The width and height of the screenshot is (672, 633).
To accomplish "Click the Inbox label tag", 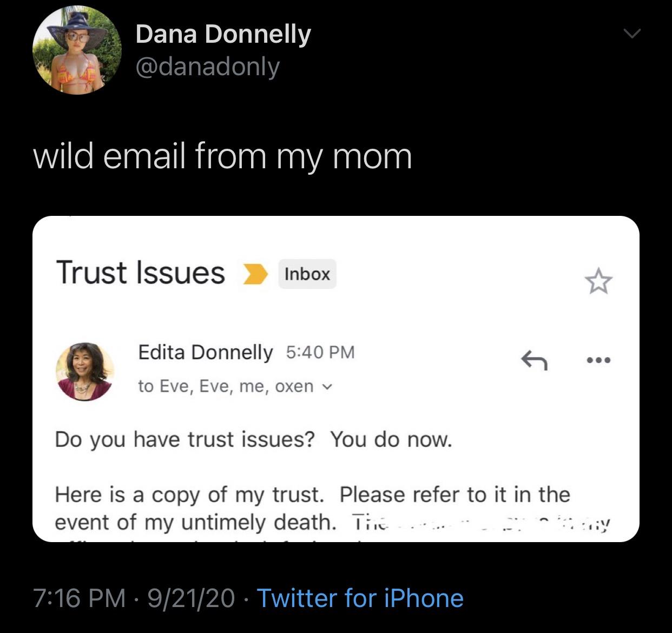I will pyautogui.click(x=307, y=274).
